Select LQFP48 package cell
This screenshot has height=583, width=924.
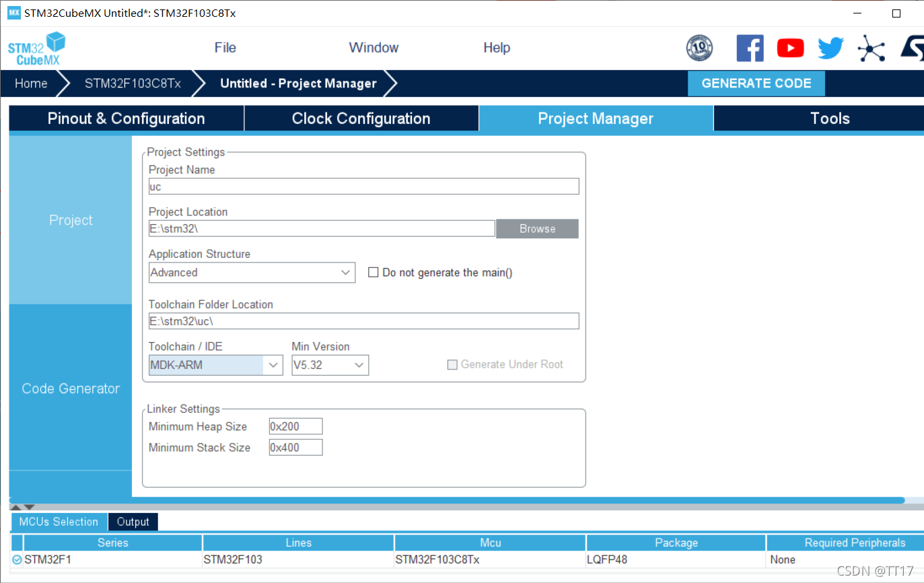tap(676, 559)
